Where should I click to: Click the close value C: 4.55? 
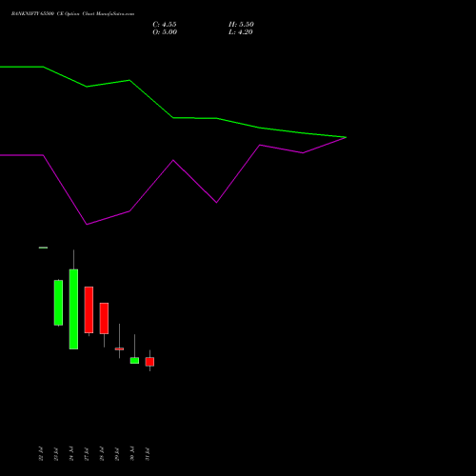point(165,25)
